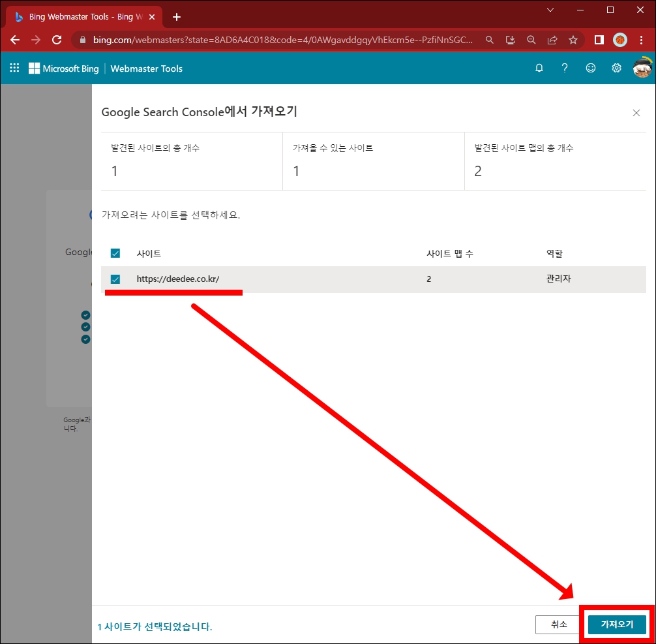Viewport: 656px width, 644px height.
Task: Click the browser back arrow
Action: pos(15,40)
